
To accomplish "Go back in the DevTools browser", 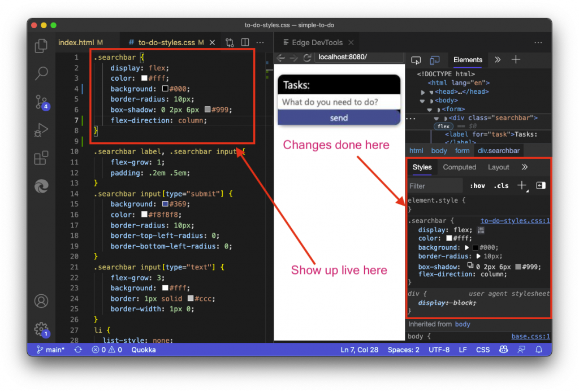I will click(281, 58).
